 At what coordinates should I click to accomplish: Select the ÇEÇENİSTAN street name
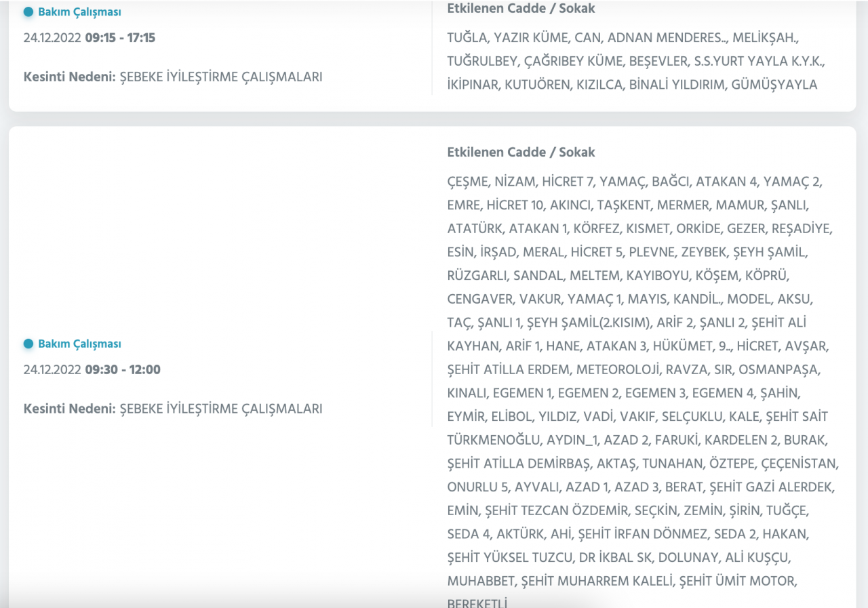point(800,464)
